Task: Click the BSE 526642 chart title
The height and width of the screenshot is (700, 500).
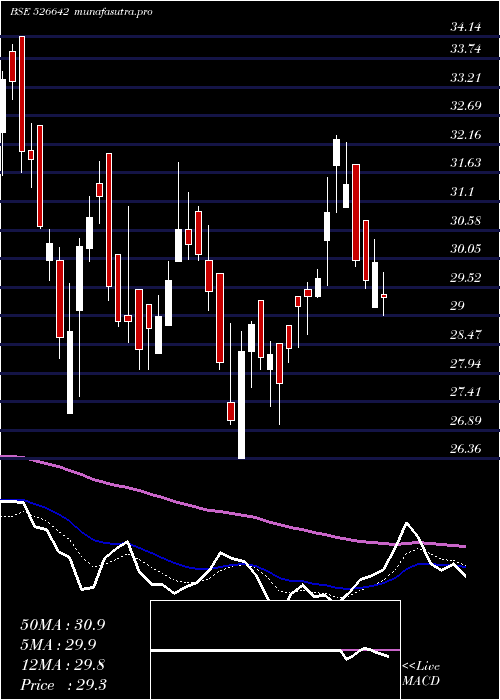Action: tap(39, 12)
